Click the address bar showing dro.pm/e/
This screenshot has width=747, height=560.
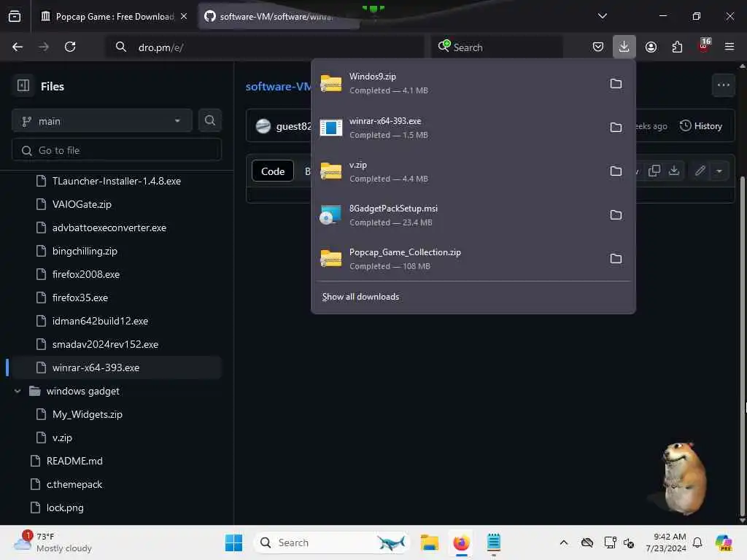pyautogui.click(x=265, y=47)
